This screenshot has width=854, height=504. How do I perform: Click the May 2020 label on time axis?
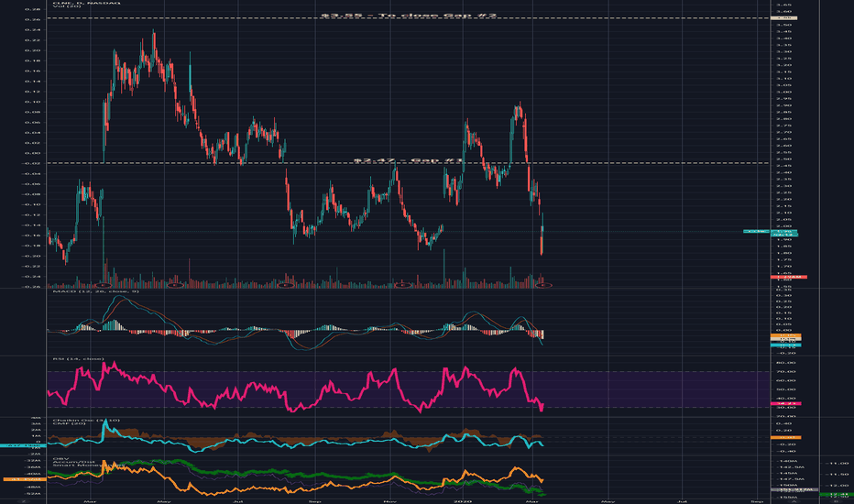coord(608,500)
